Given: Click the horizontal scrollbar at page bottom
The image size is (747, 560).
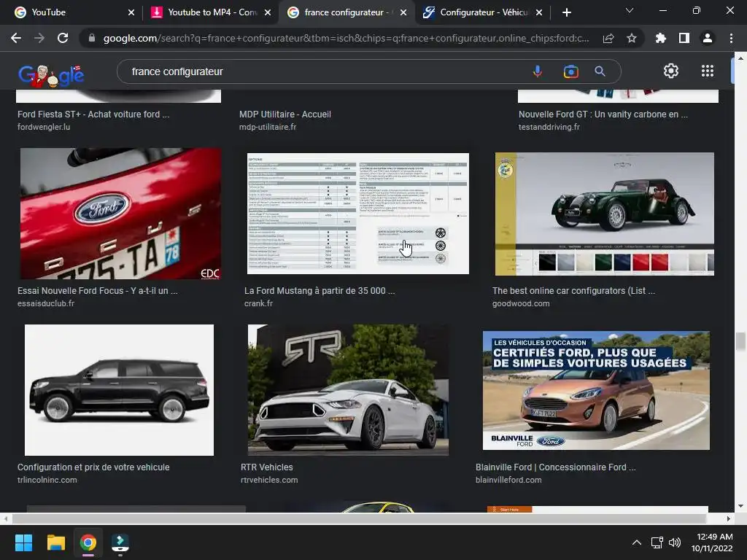Looking at the screenshot, I should tap(360, 518).
